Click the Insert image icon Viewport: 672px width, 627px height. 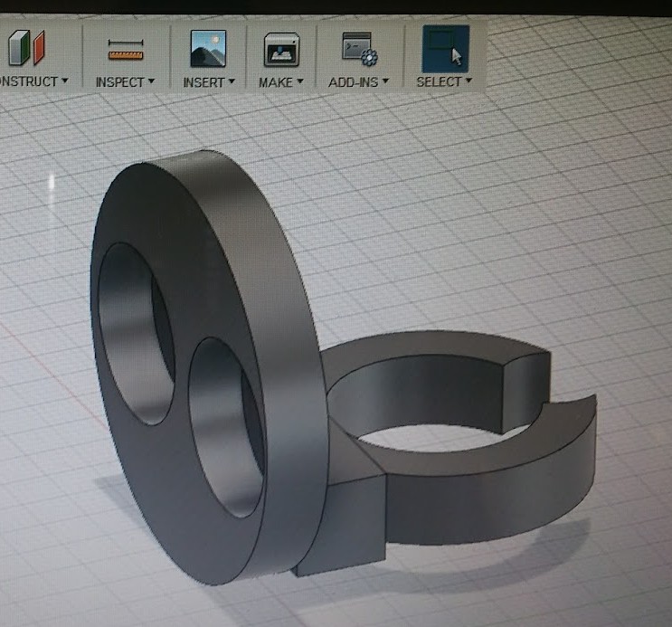coord(208,49)
